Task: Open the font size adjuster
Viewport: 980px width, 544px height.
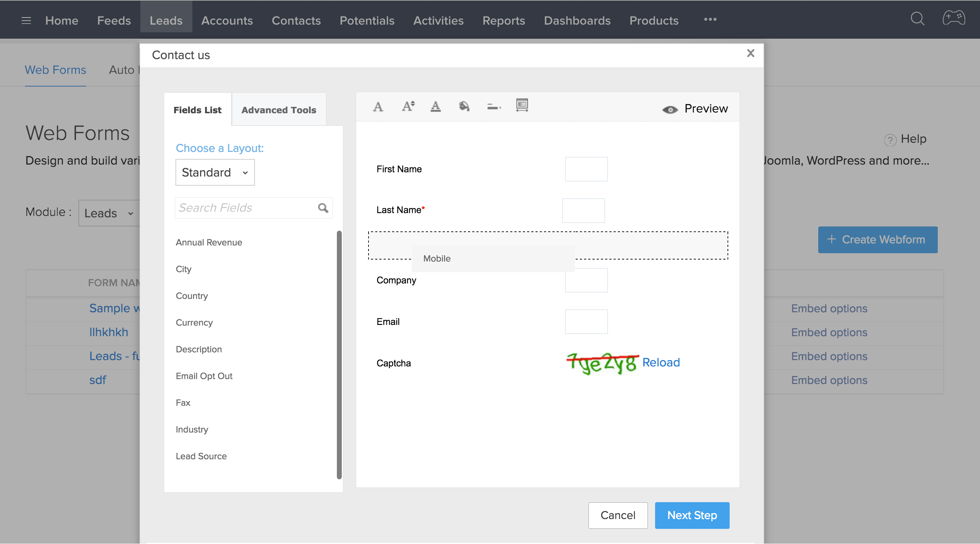Action: coord(408,107)
